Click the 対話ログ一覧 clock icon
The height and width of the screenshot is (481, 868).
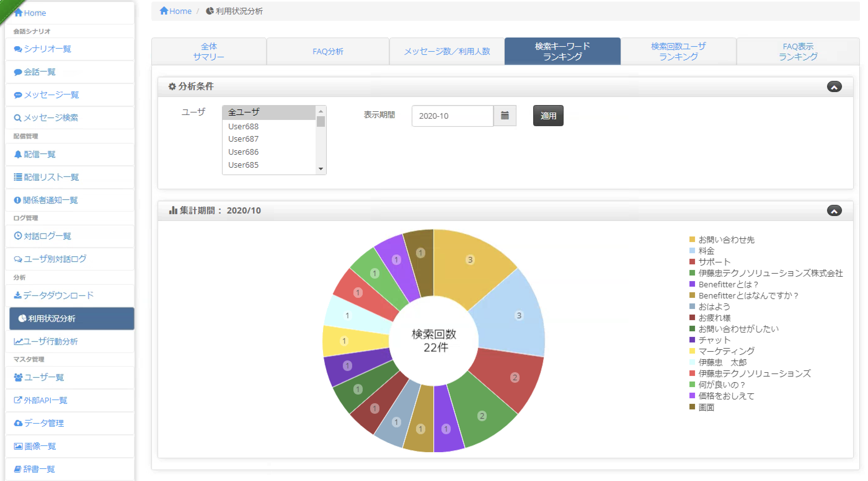click(18, 236)
